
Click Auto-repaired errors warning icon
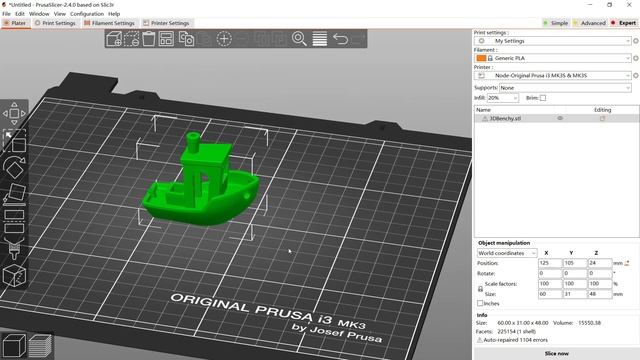[x=480, y=340]
